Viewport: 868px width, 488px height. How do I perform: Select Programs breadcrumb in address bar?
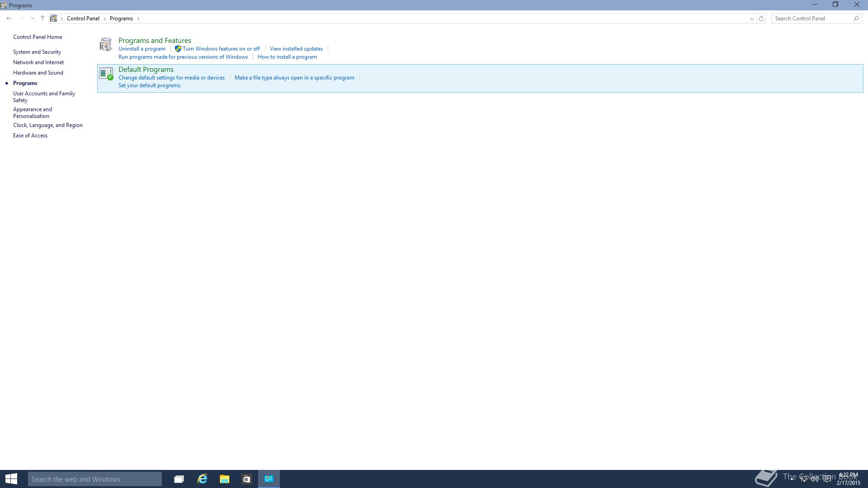[121, 19]
